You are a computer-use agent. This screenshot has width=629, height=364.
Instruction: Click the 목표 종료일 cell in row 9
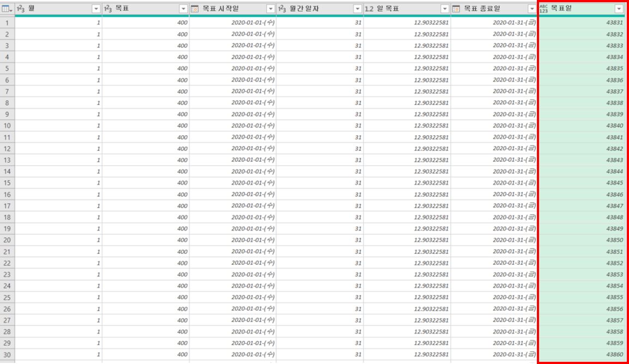pyautogui.click(x=494, y=114)
